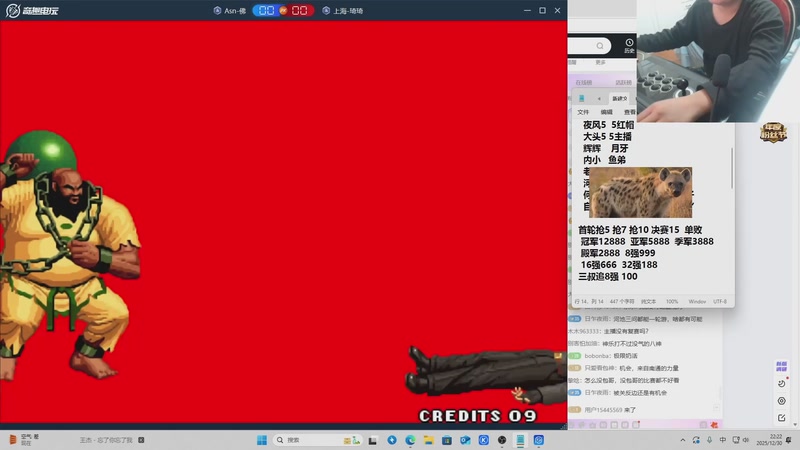This screenshot has height=450, width=800.
Task: Click the CREDITS 09 counter in the game
Action: tap(478, 416)
